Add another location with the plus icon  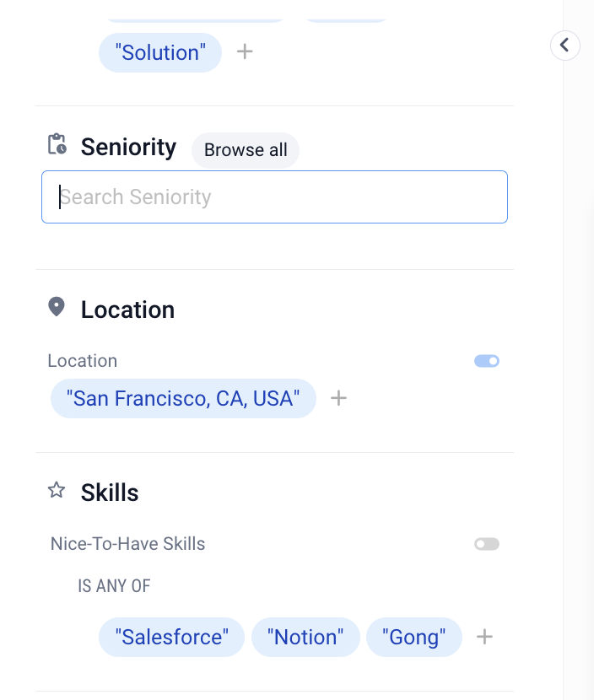338,398
